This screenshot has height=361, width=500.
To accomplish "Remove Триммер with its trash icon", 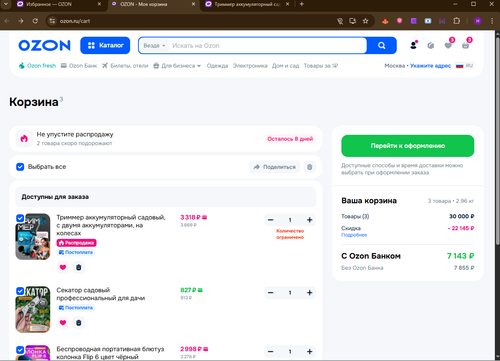I will pos(79,267).
